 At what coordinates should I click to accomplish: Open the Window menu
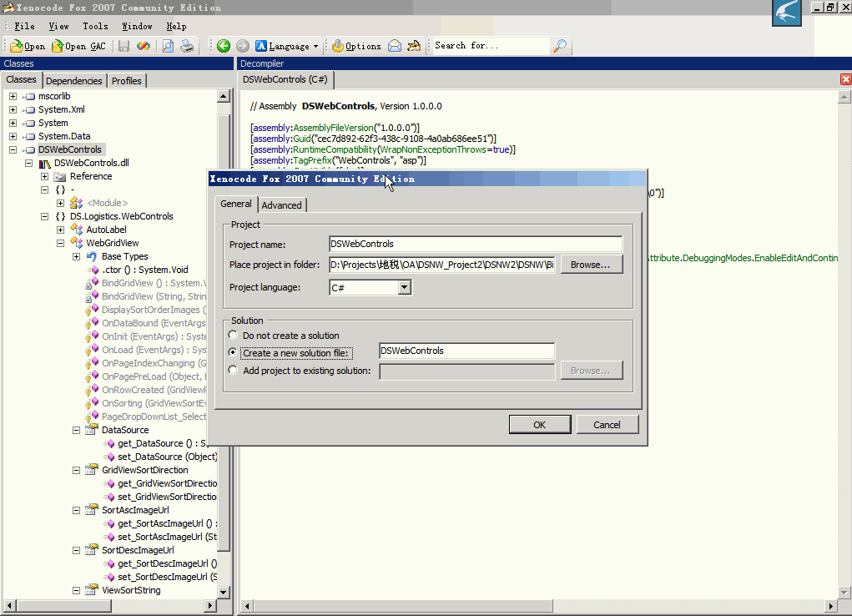tap(137, 26)
